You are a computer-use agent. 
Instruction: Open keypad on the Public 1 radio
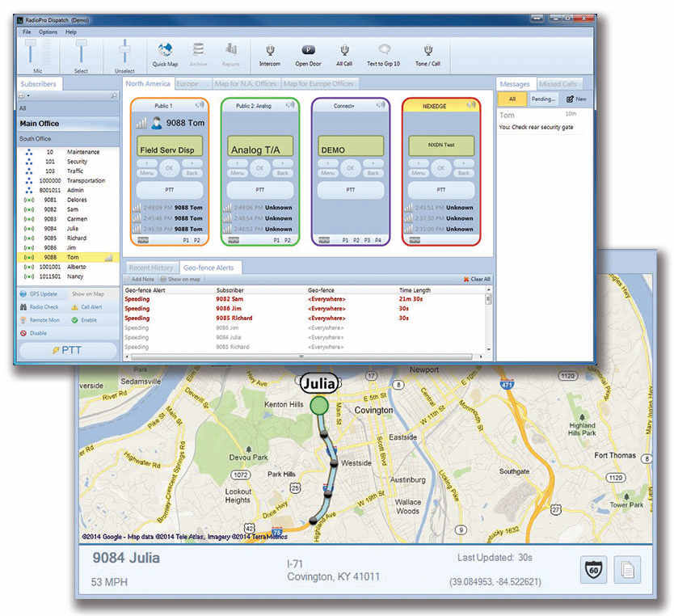[143, 240]
